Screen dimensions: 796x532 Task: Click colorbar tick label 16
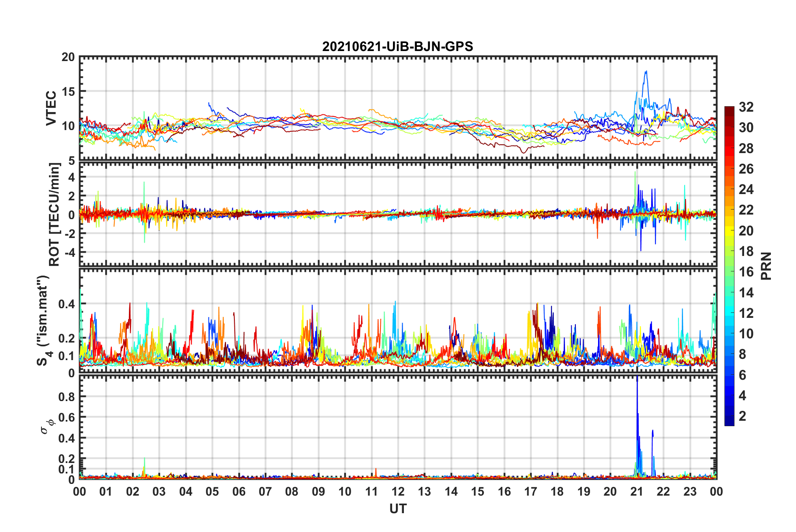tap(746, 272)
